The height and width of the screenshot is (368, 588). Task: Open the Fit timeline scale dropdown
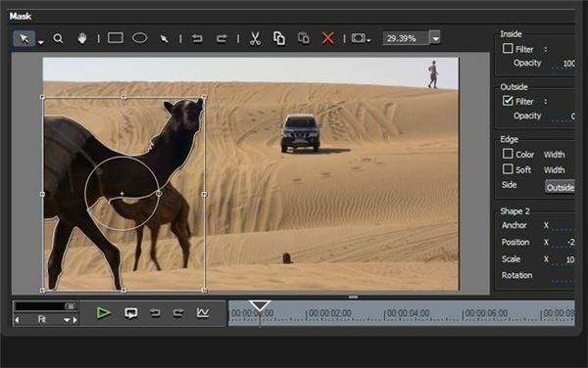(67, 320)
